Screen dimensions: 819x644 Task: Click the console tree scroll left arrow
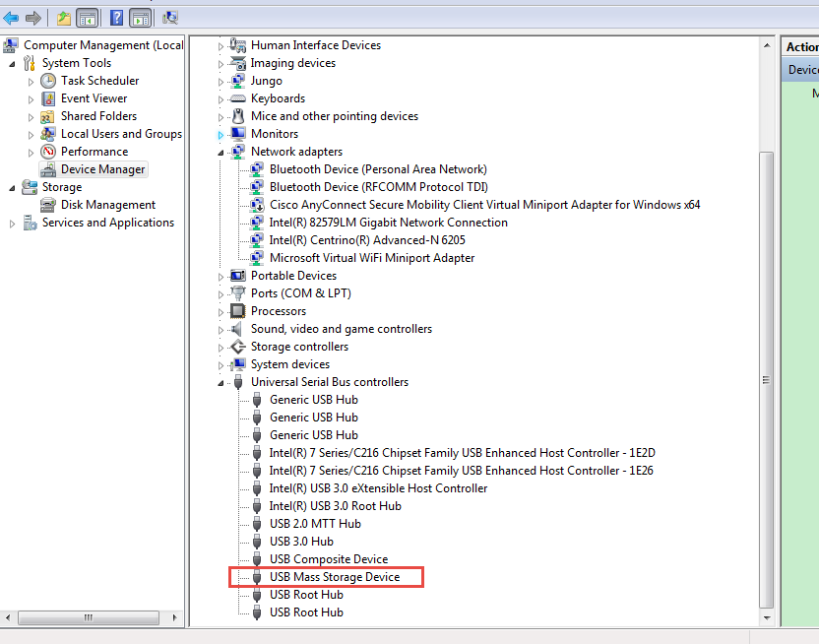pyautogui.click(x=8, y=617)
